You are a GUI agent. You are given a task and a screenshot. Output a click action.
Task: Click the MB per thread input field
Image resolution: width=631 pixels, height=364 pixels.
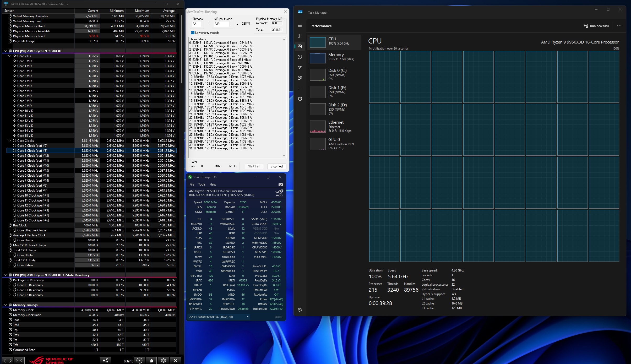point(221,24)
